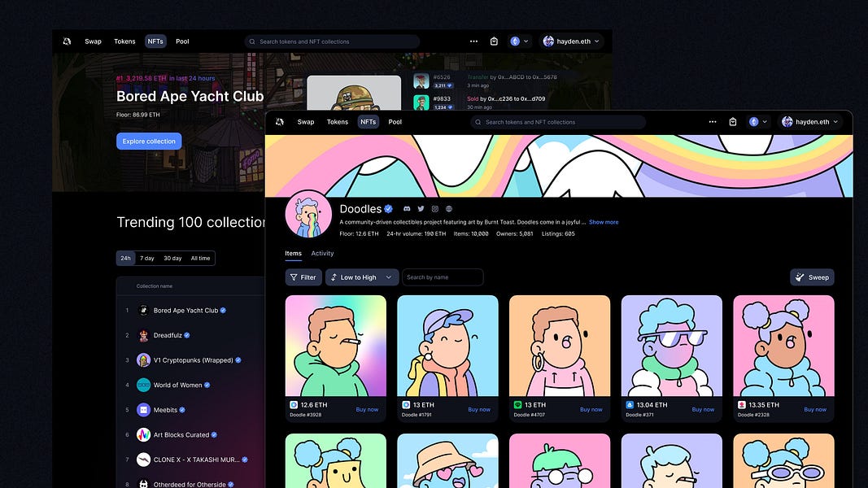Select the 24h trending timeframe

(x=125, y=258)
